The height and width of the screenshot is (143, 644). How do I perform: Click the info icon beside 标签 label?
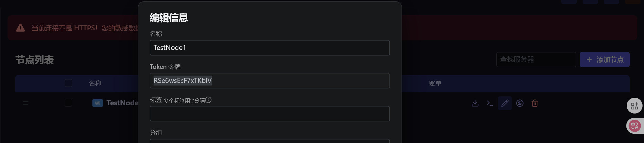pos(208,100)
